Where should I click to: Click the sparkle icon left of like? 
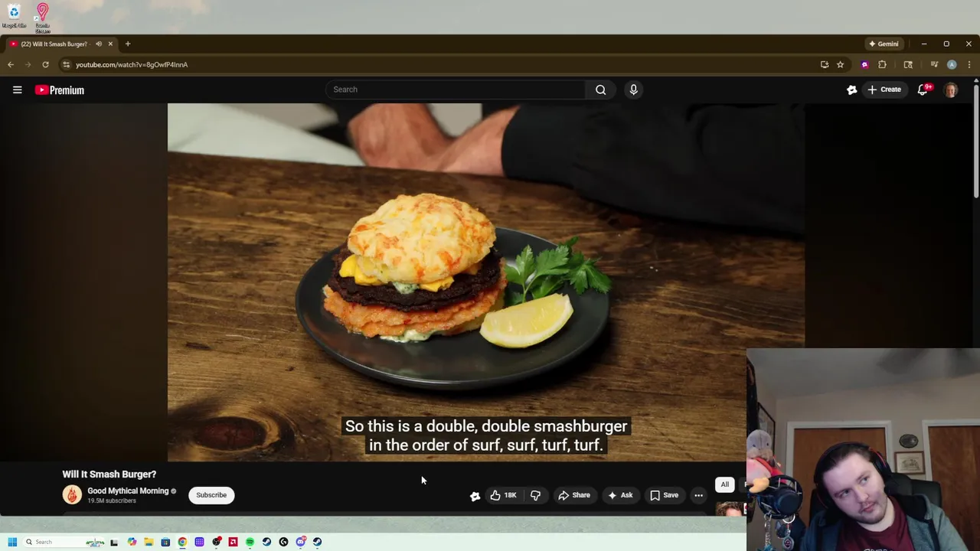tap(475, 496)
